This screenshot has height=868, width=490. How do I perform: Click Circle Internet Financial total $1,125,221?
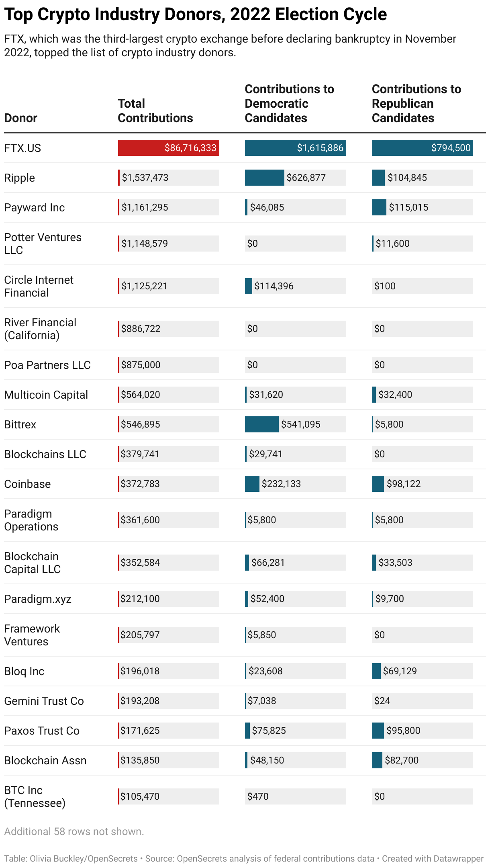tap(145, 286)
